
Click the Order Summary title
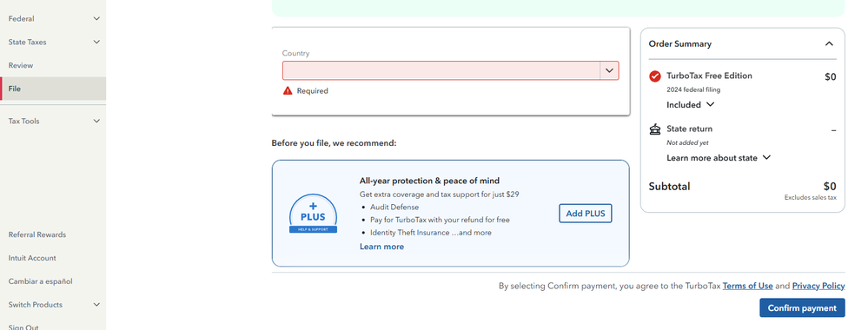[679, 43]
